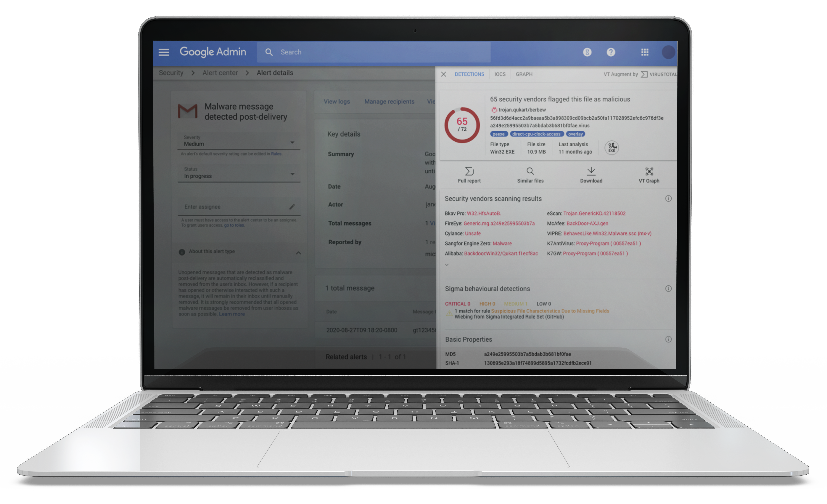
Task: Click the Gmail logo icon
Action: pyautogui.click(x=188, y=111)
